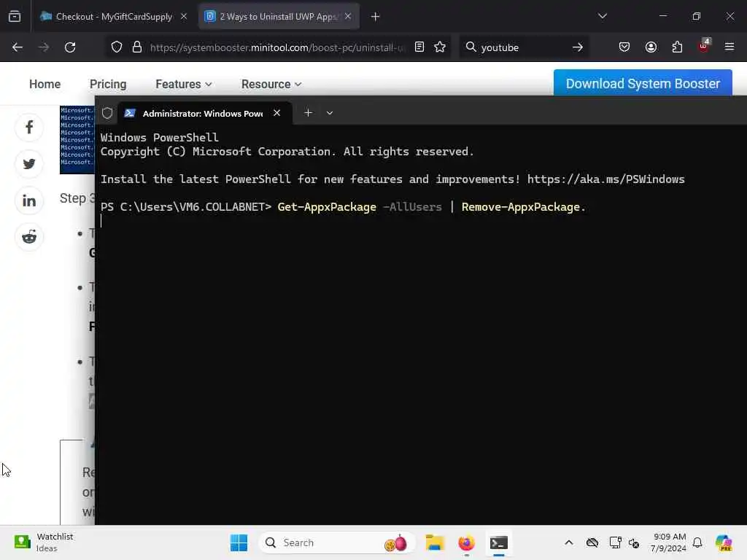Screen dimensions: 747x560
Task: Open the Pricing page link
Action: point(108,85)
